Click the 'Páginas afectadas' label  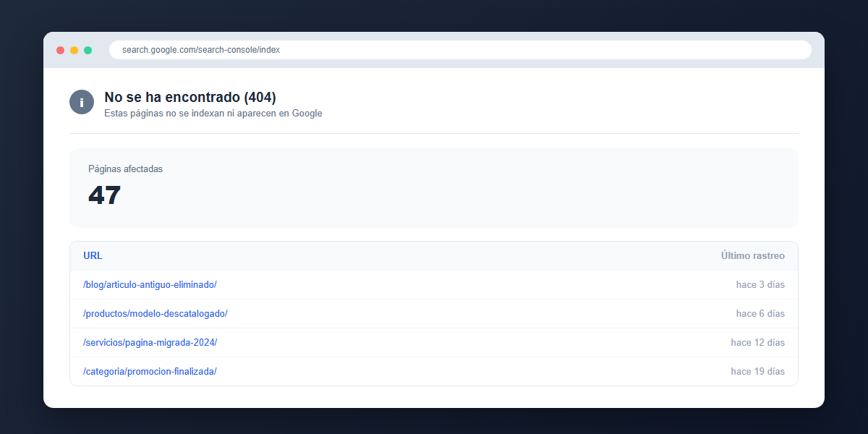point(125,169)
